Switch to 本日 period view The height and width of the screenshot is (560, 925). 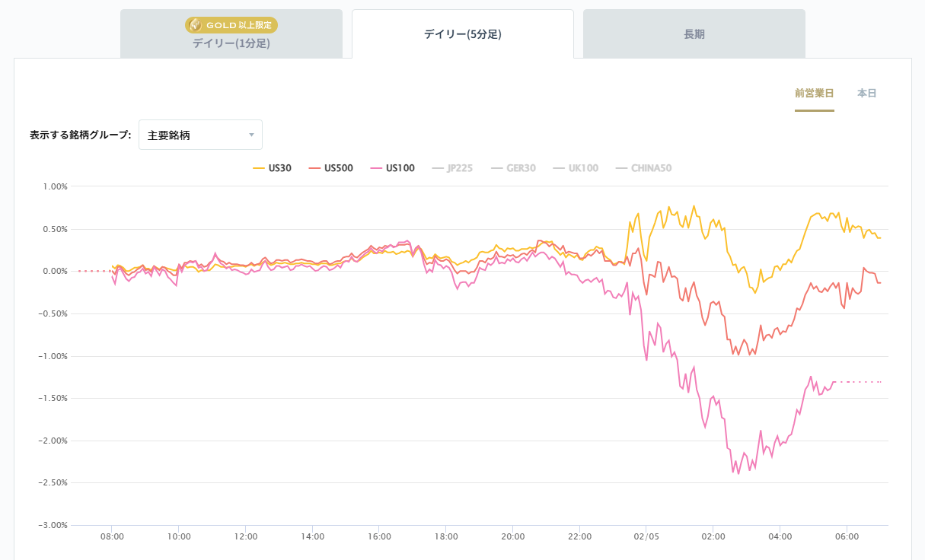pos(866,93)
